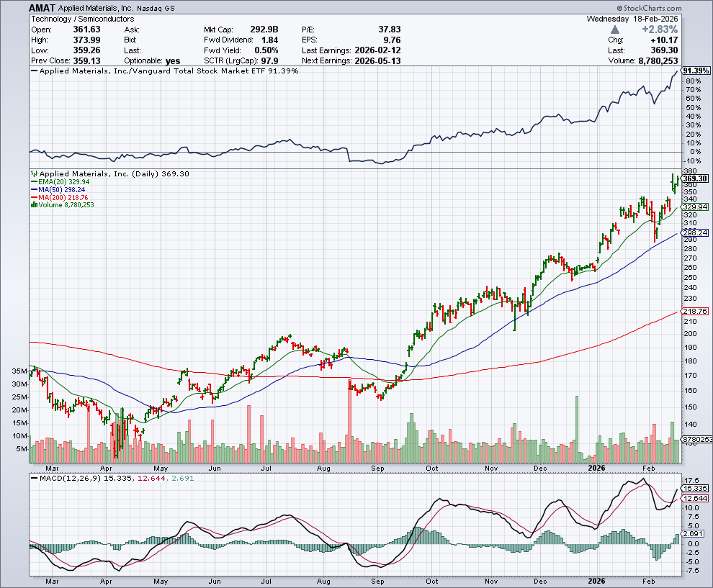Screen dimensions: 713x588
Task: Click the 15.335 MACD axis tag
Action: [x=695, y=489]
